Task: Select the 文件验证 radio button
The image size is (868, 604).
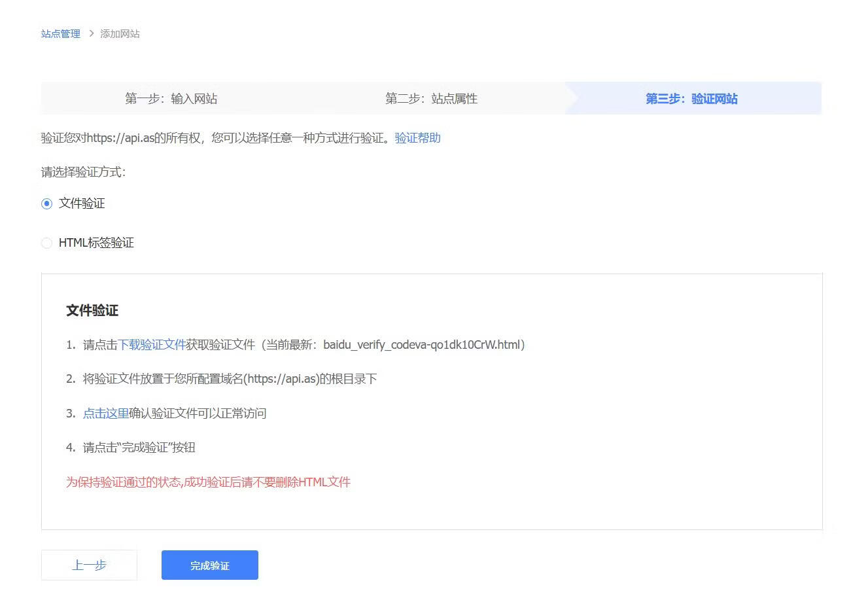Action: coord(47,204)
